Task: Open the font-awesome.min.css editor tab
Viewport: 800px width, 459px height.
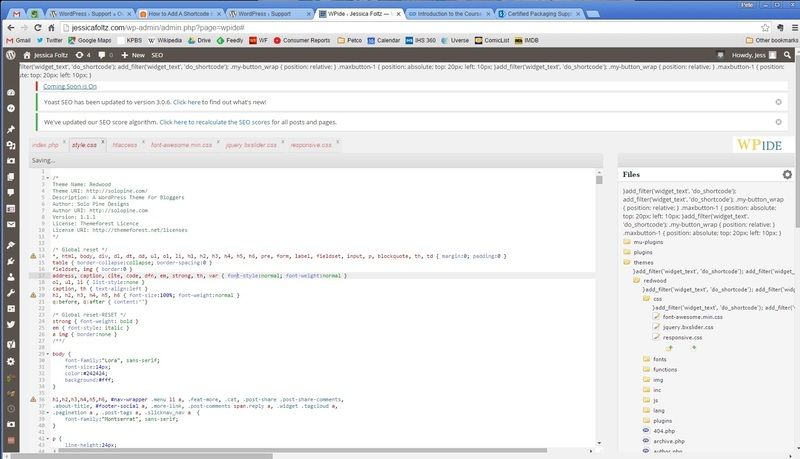Action: [x=180, y=145]
